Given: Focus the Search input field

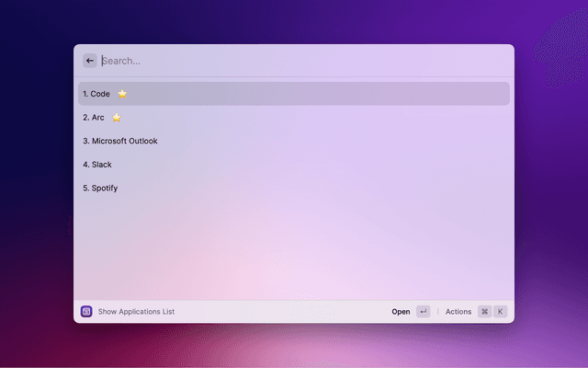Looking at the screenshot, I should (x=276, y=61).
